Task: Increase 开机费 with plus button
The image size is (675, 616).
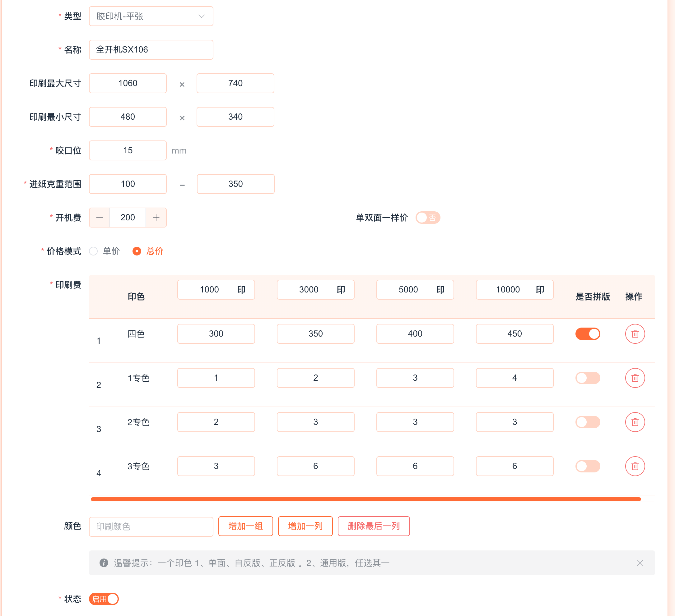Action: tap(156, 218)
